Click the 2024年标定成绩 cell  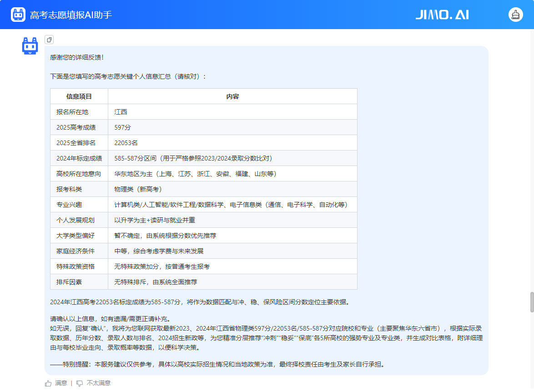79,158
